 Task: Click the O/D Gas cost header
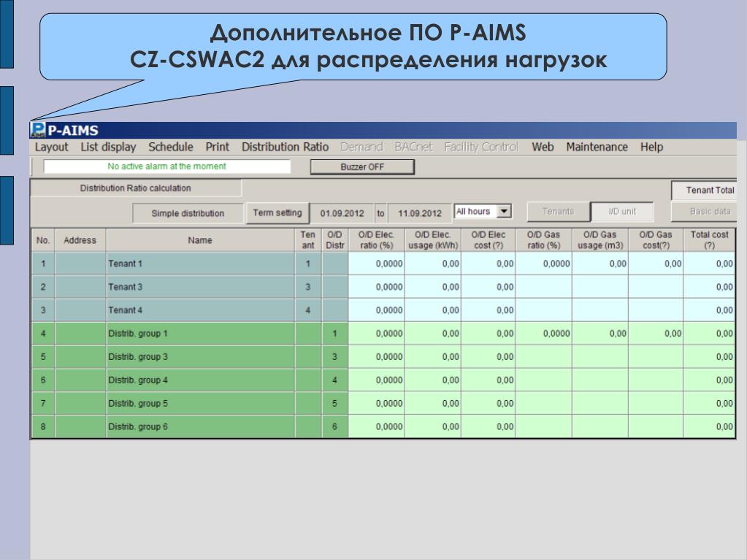click(656, 240)
